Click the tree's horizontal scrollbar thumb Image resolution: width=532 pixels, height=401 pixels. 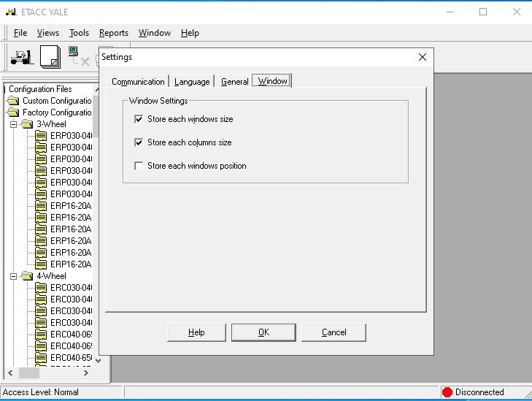29,373
